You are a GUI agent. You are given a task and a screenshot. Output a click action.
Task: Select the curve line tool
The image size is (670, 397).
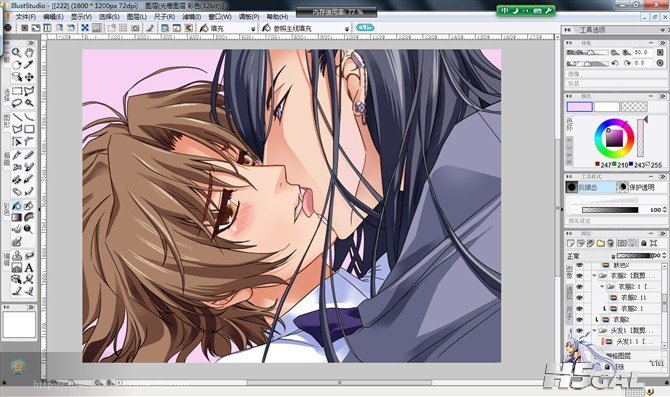coord(29,117)
